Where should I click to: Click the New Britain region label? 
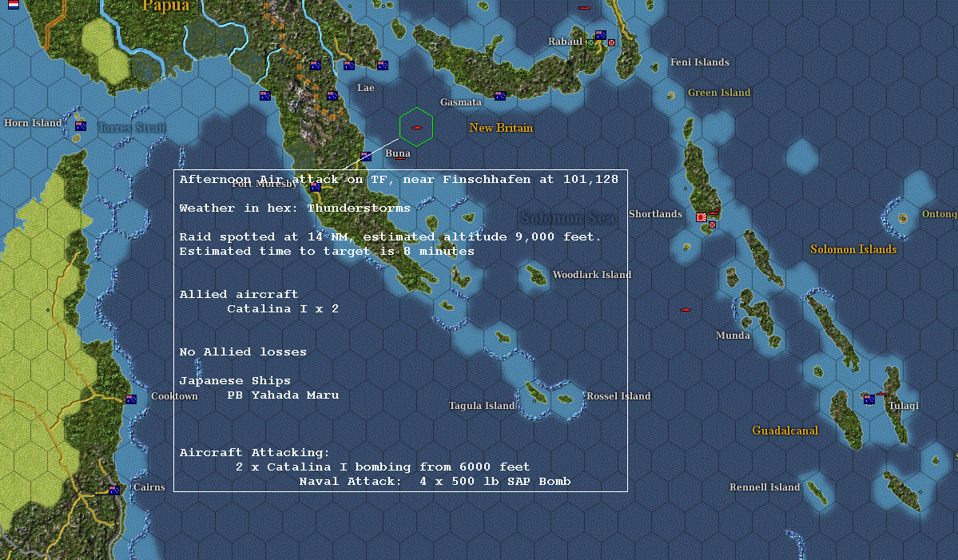[x=501, y=128]
